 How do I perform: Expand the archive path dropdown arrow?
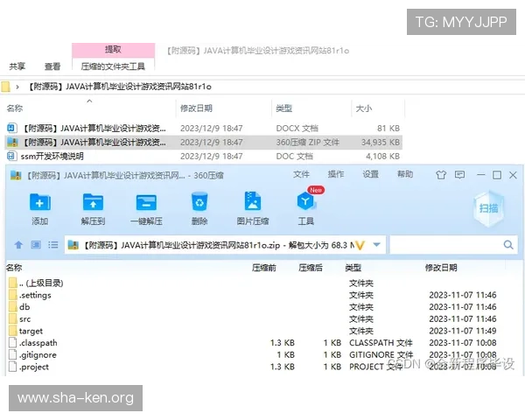coord(376,245)
